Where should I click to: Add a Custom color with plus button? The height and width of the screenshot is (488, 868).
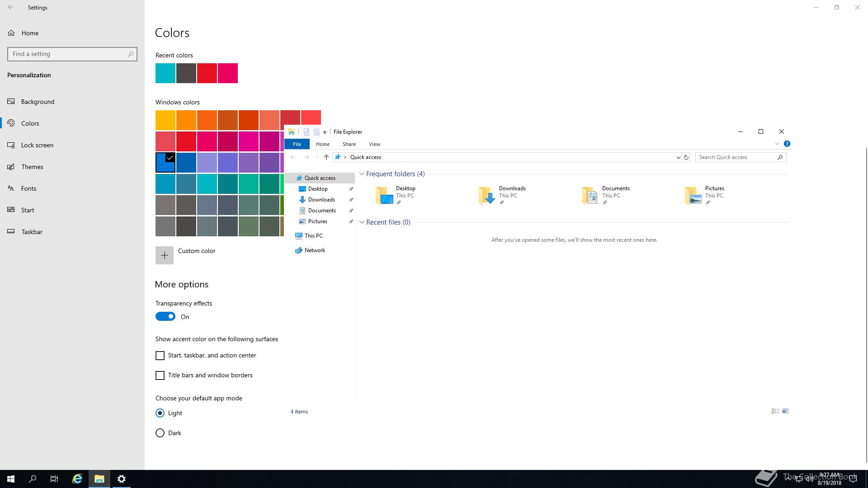[x=165, y=255]
